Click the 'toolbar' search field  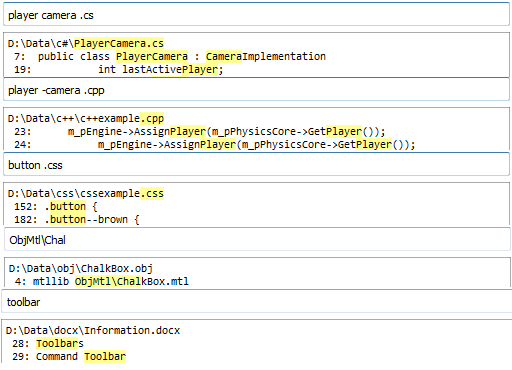pos(256,302)
